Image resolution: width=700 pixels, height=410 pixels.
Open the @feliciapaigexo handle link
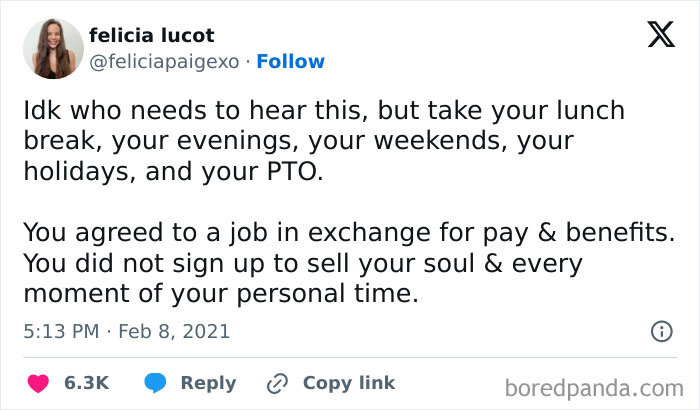tap(164, 62)
